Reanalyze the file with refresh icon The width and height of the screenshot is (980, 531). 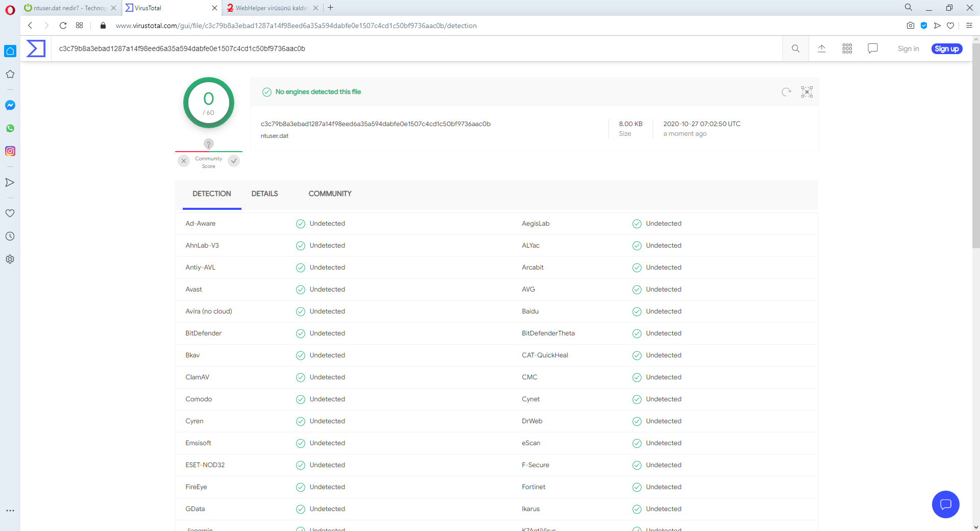(787, 92)
